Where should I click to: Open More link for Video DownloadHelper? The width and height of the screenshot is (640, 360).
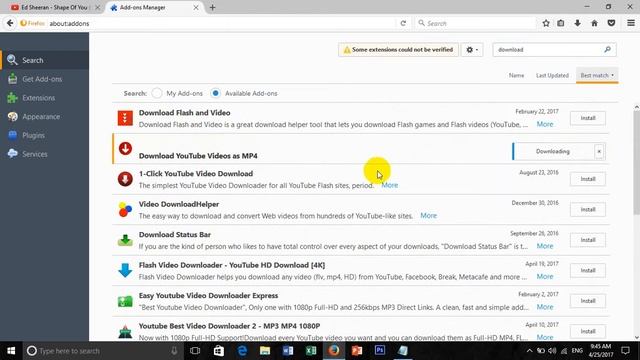(428, 216)
